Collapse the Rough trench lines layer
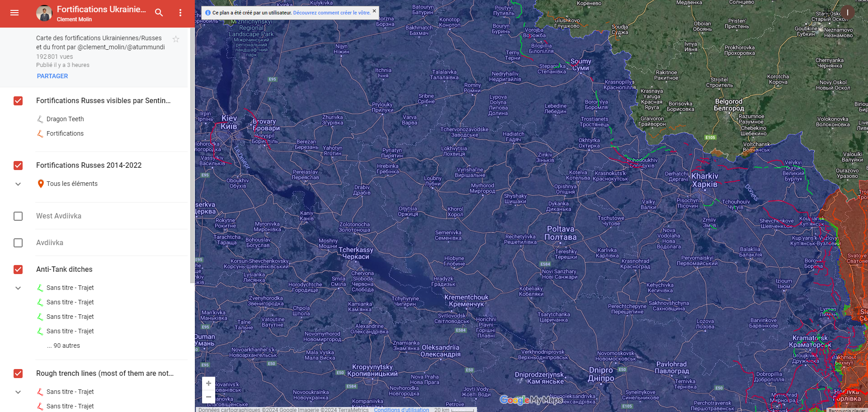Screen dimensions: 868x412 pos(18,392)
